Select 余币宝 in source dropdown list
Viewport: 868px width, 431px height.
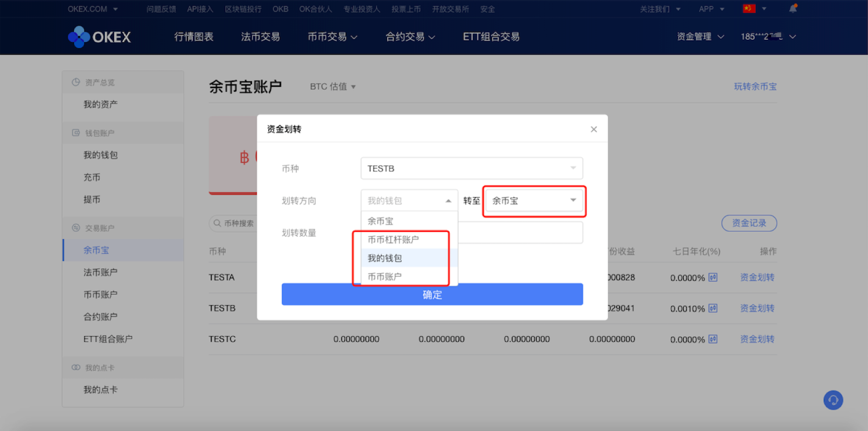coord(409,221)
